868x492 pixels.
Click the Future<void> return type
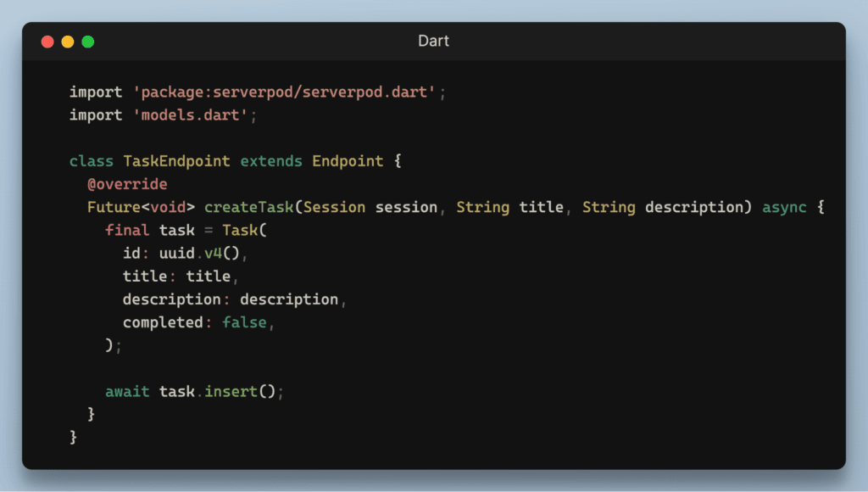[x=141, y=207]
